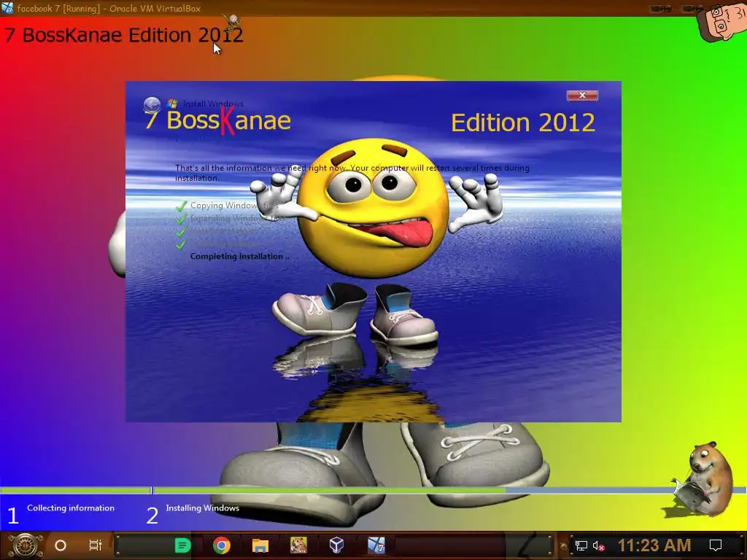
Task: Open network status tray icon
Action: click(581, 545)
